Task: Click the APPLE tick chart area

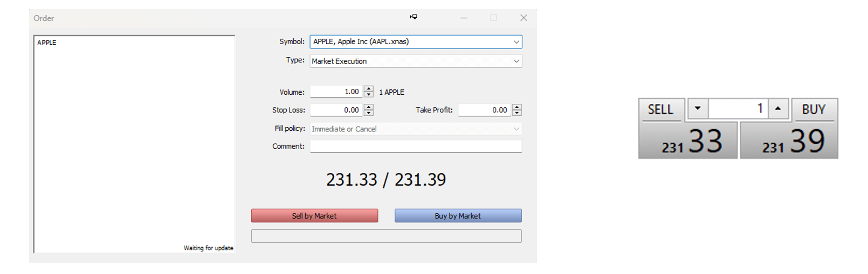Action: point(134,144)
